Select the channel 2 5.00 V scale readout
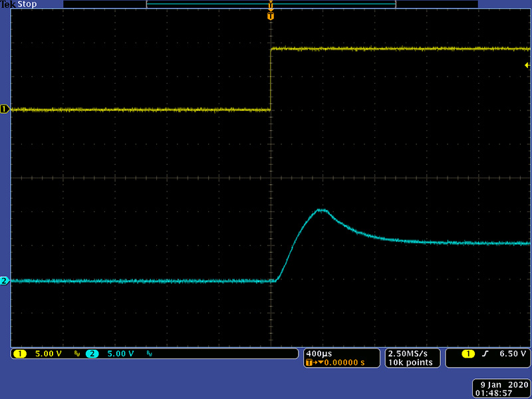Screen dimensions: 532x399 [121, 354]
